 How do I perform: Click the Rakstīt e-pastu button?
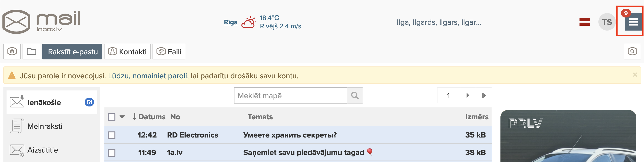click(72, 51)
